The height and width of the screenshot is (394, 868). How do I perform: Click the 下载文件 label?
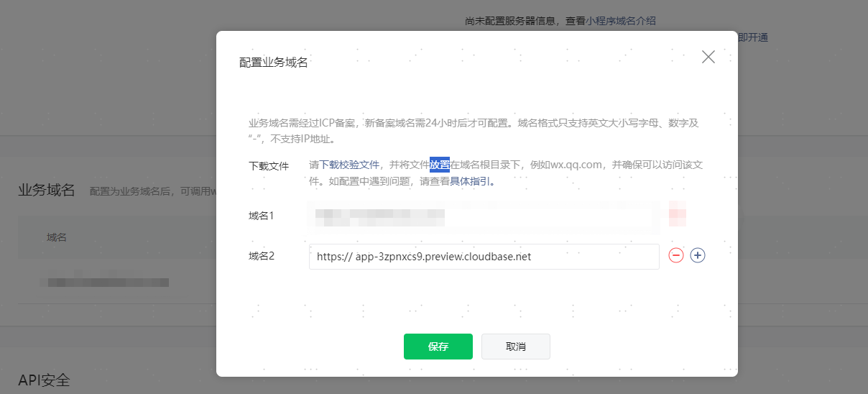click(x=269, y=165)
